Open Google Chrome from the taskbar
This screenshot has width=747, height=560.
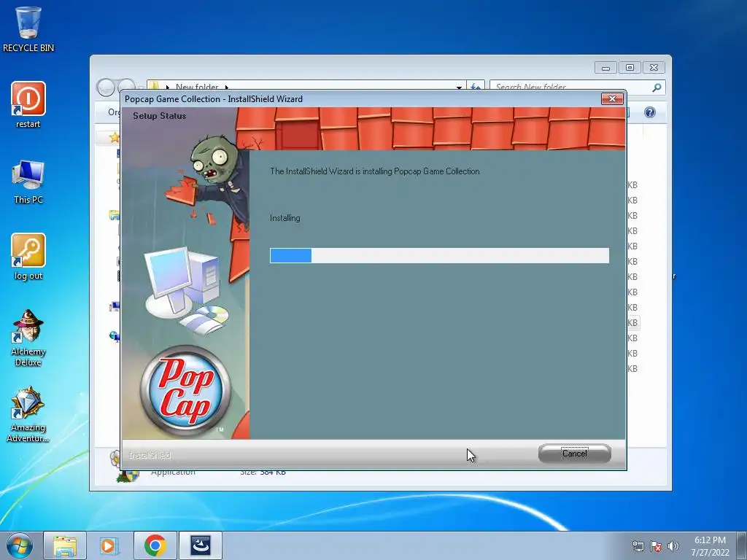tap(155, 545)
